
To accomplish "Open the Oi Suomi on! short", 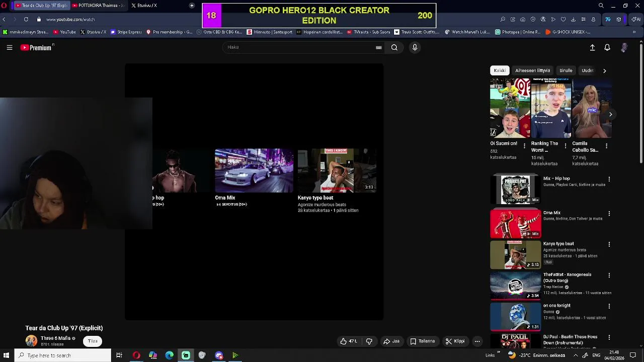I will (510, 108).
